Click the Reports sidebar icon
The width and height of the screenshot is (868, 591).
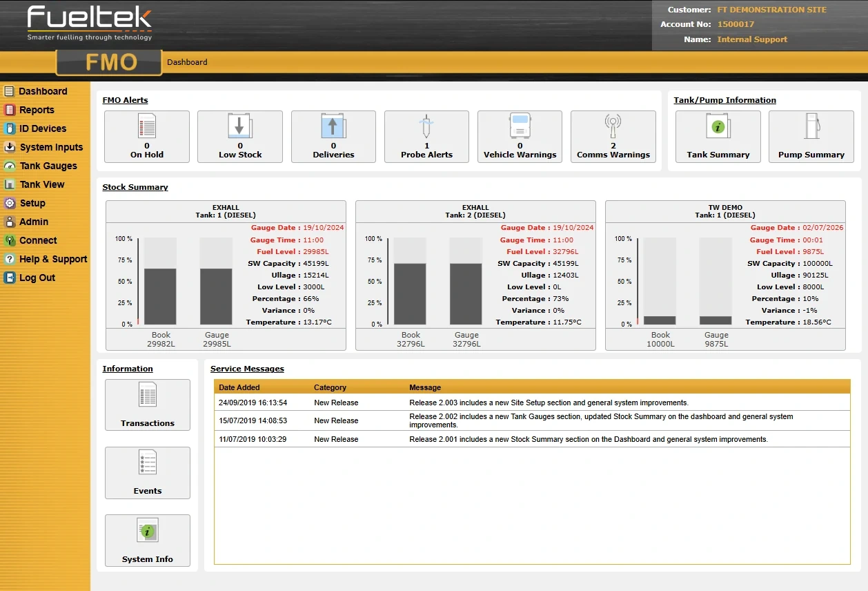(x=9, y=110)
